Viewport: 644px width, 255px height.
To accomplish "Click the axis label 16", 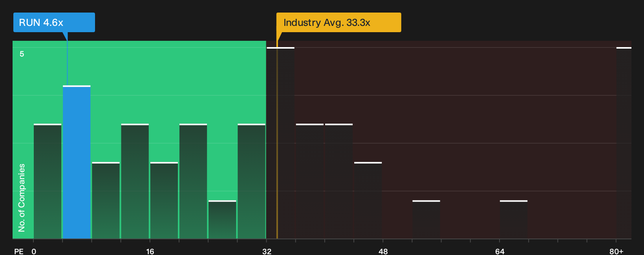I will 150,251.
